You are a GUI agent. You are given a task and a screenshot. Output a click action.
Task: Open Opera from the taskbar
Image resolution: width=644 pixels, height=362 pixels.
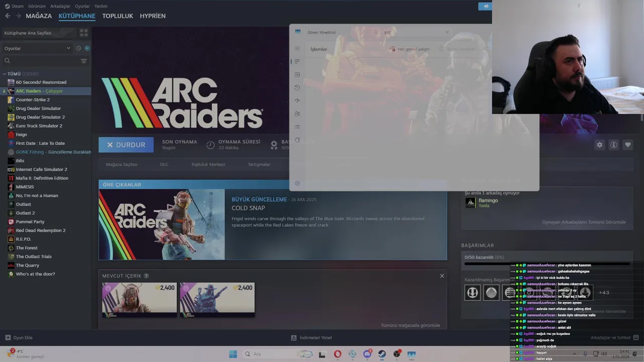[338, 354]
